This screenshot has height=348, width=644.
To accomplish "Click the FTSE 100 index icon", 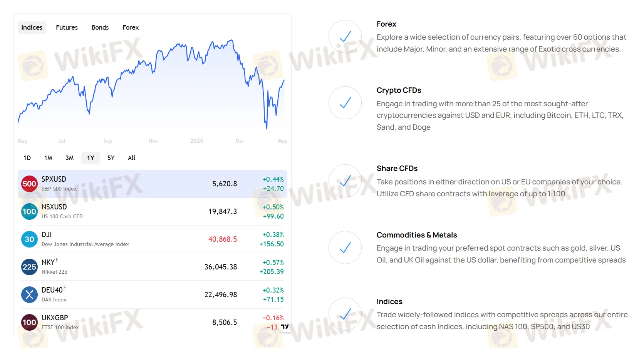I will (29, 322).
